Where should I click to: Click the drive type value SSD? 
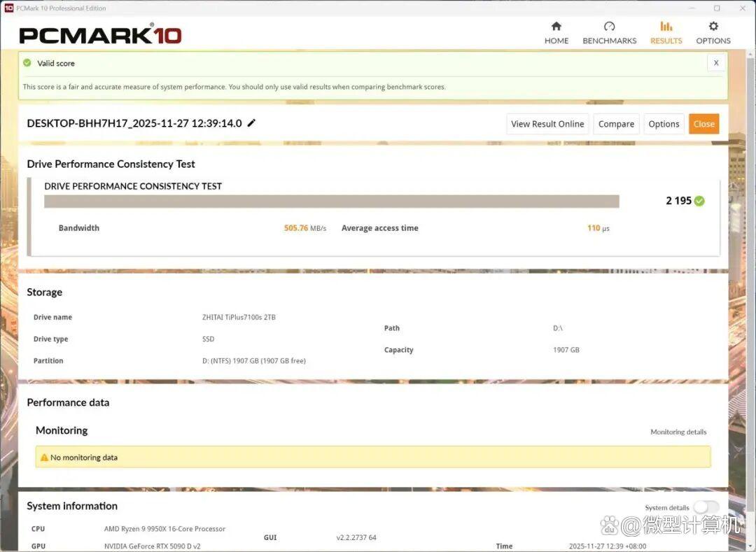click(x=209, y=339)
